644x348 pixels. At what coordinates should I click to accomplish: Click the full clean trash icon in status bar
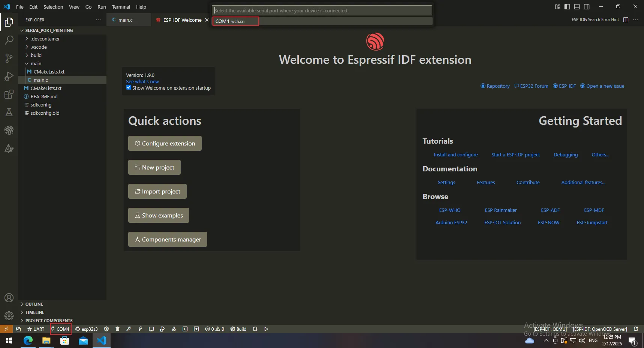[x=117, y=329]
